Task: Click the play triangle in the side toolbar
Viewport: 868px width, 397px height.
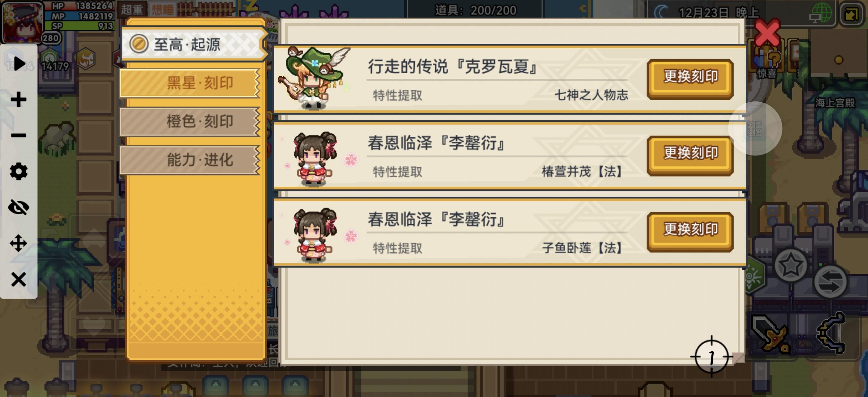Action: point(19,63)
